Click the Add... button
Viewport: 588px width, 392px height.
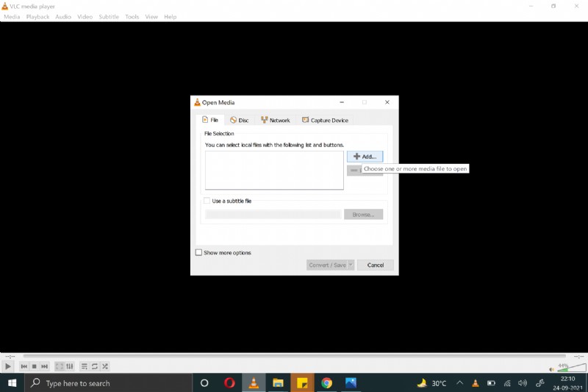coord(365,157)
